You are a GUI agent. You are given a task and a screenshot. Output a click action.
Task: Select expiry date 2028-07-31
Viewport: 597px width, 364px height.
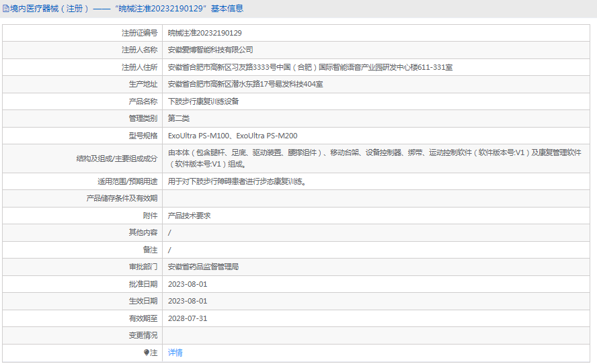[188, 318]
